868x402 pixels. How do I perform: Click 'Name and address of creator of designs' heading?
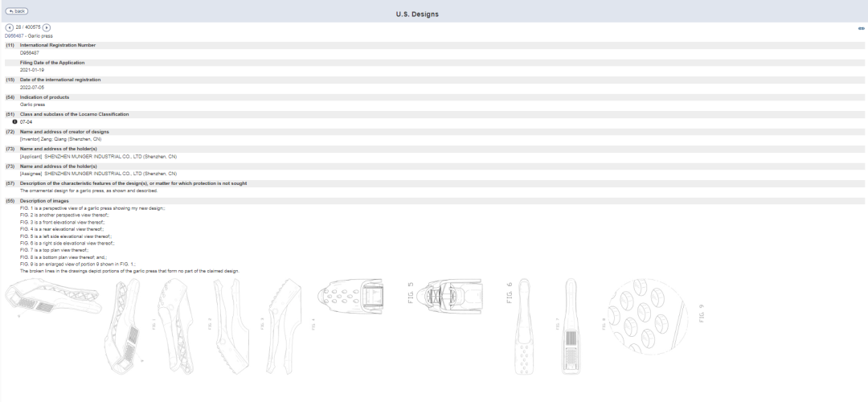point(64,132)
